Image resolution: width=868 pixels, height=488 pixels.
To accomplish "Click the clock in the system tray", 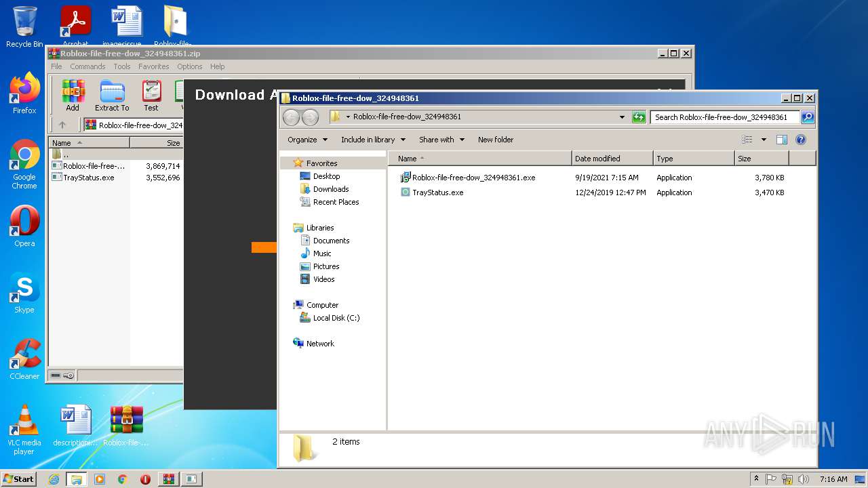I will 833,479.
